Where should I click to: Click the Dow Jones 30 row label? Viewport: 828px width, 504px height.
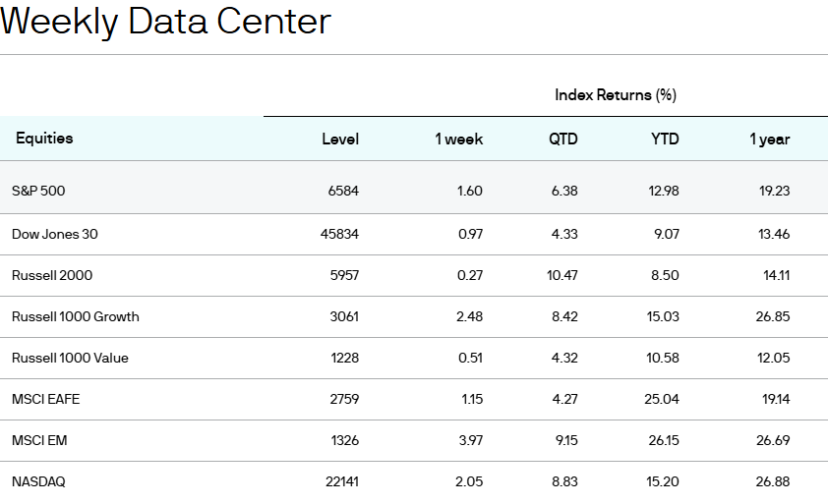tap(55, 234)
